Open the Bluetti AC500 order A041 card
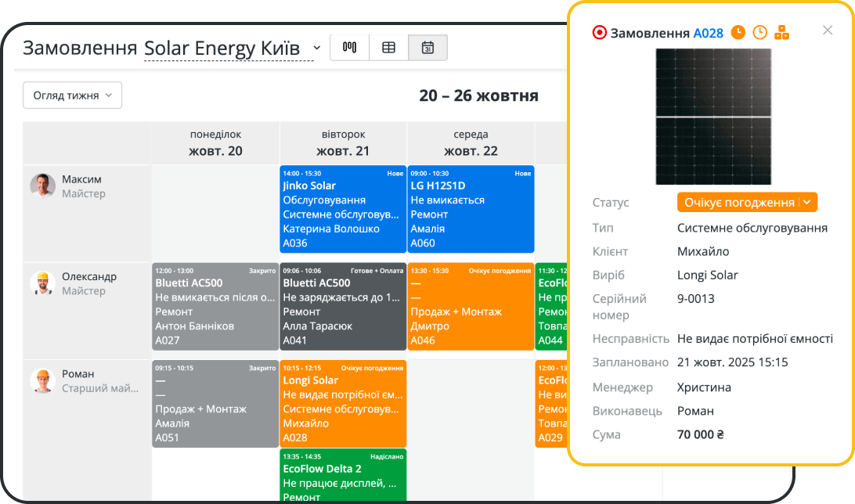This screenshot has width=855, height=504. 343,307
